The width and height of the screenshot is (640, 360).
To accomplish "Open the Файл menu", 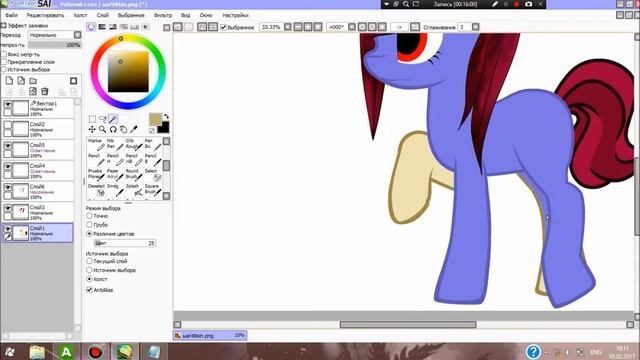I will [11, 15].
